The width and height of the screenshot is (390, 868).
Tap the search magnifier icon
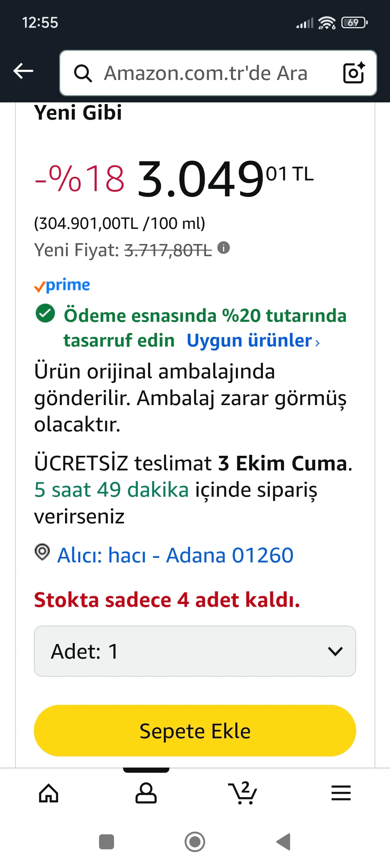pos(83,73)
